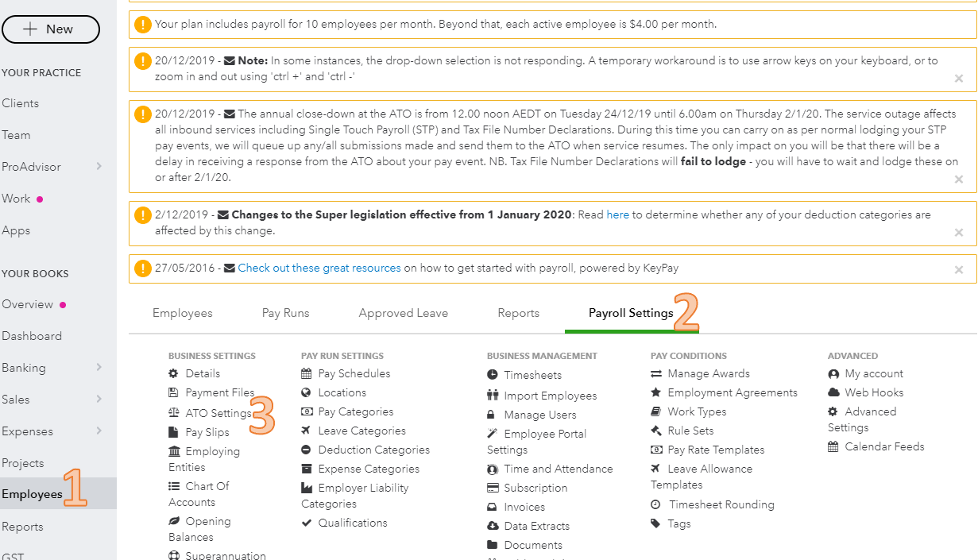Click the Employment Agreements star icon
Screen dimensions: 978x560
pyautogui.click(x=656, y=392)
